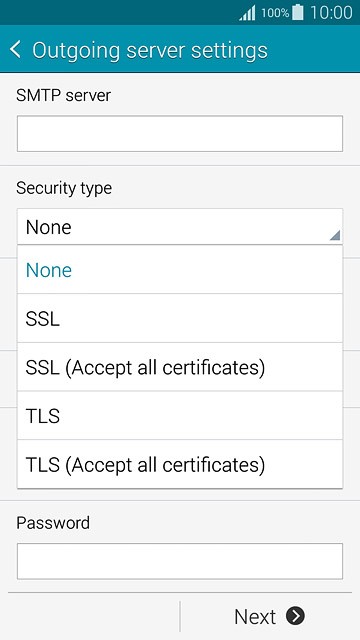The image size is (360, 640).
Task: Tap the SMTP server input field
Action: pos(180,133)
